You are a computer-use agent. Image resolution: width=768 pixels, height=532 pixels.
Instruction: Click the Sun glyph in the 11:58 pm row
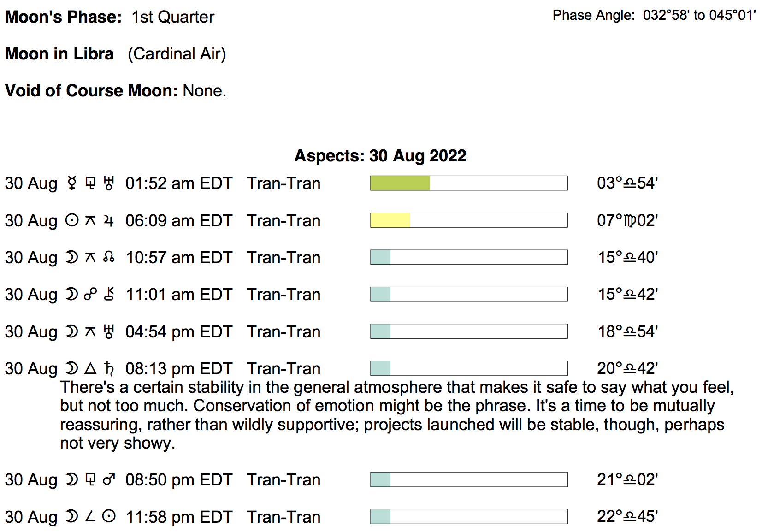click(109, 516)
